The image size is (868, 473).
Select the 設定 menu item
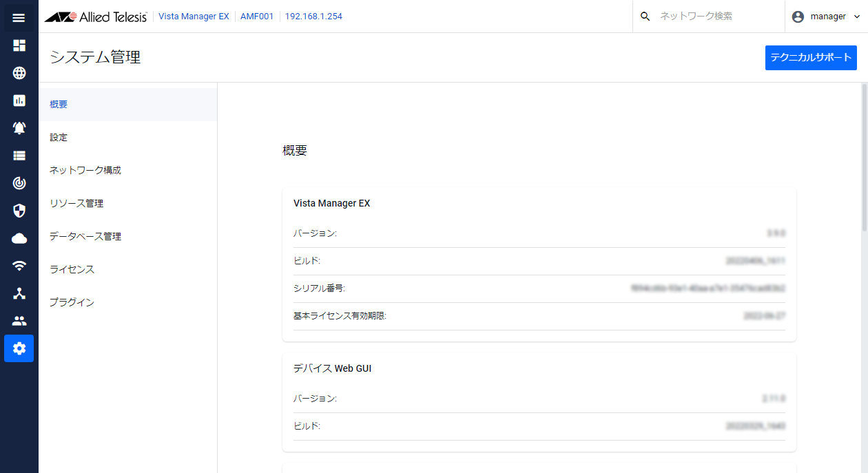[128, 138]
